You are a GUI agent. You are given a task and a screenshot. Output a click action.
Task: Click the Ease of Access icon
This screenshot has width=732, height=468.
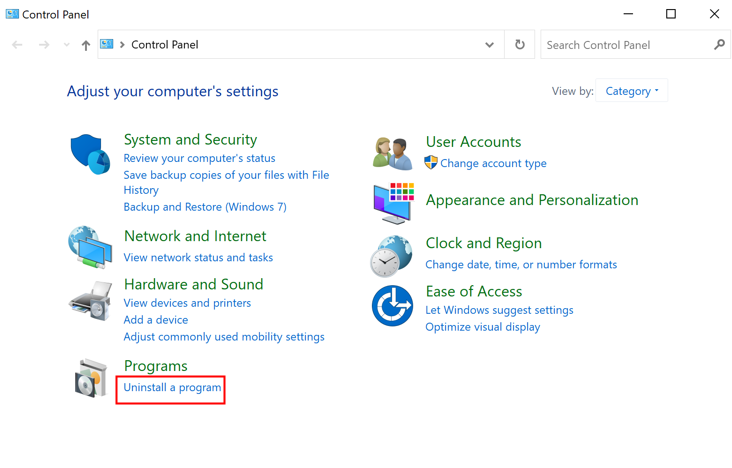tap(392, 306)
